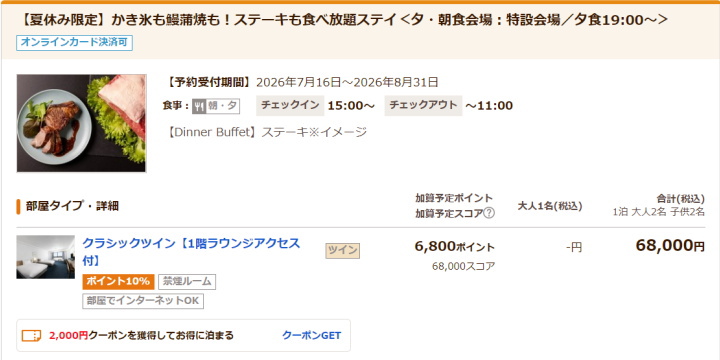Click the 部屋タイプ・詳細 section heading
Image resolution: width=720 pixels, height=360 pixels.
(x=72, y=206)
